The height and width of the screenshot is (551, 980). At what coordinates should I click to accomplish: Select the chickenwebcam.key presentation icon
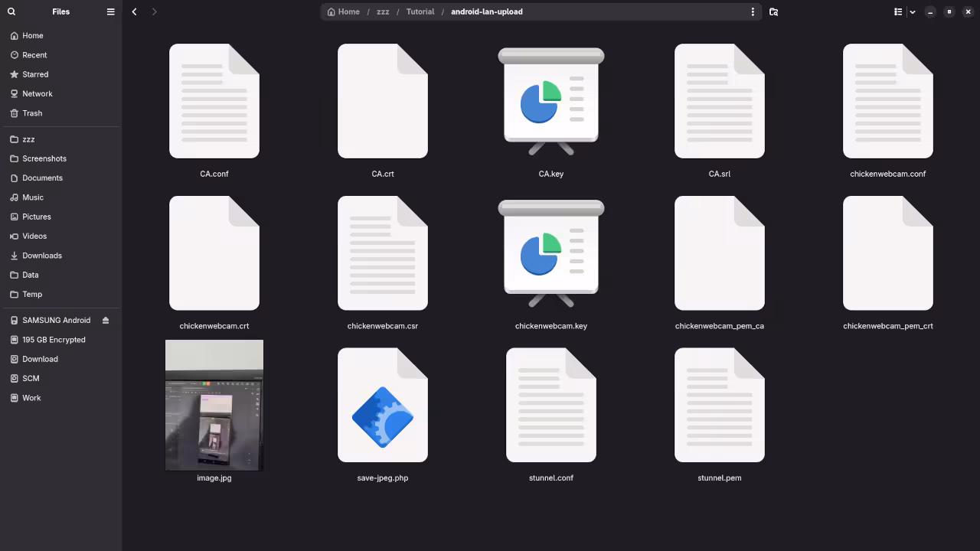551,253
